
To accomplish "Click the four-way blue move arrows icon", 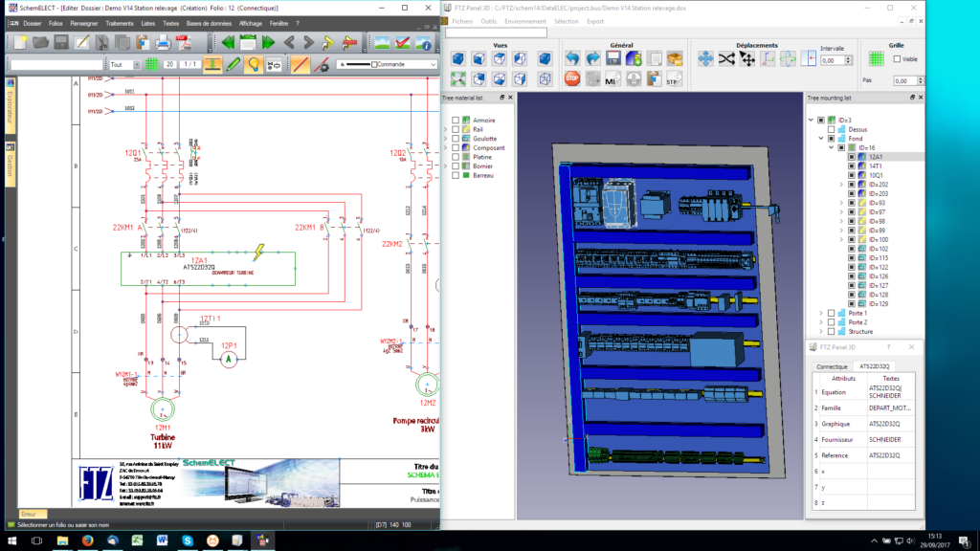I will [705, 58].
